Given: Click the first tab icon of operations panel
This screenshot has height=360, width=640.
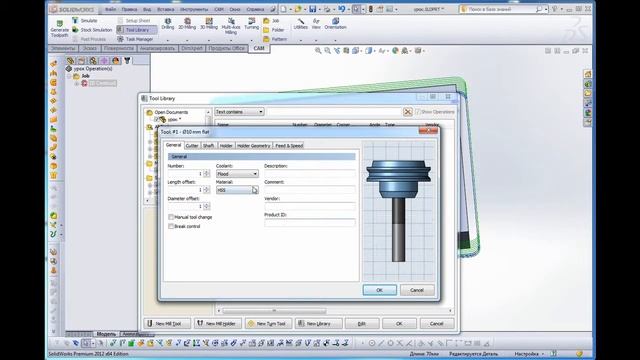Looking at the screenshot, I should click(71, 60).
